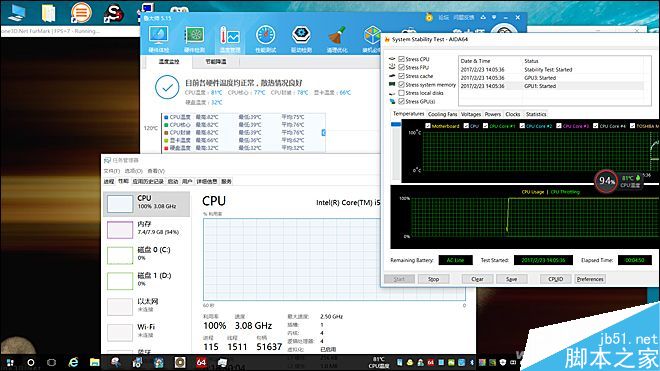Select 磁盘 1 (D:) sidebar item

(x=146, y=281)
